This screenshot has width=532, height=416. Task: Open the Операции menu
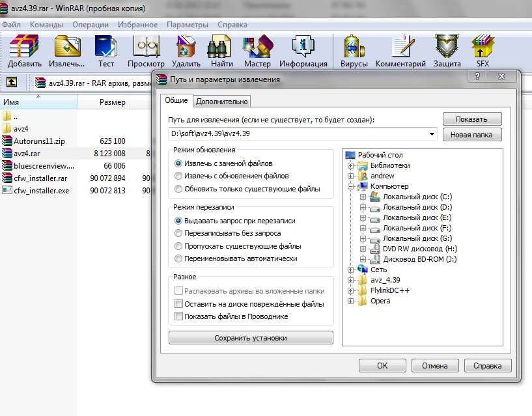(x=91, y=25)
